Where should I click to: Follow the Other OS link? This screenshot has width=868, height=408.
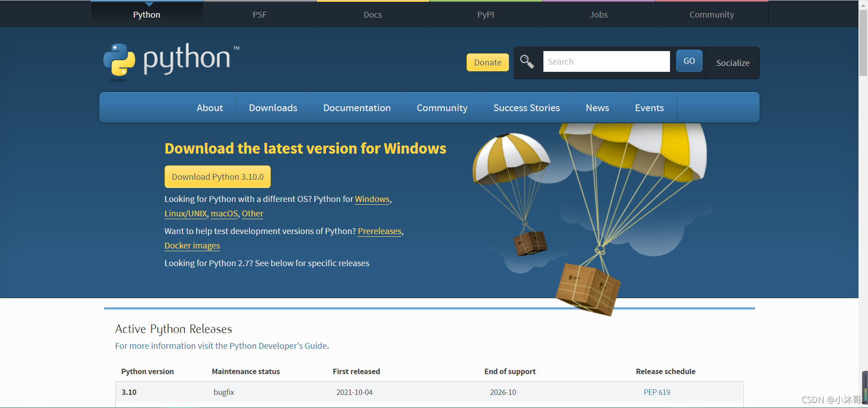(252, 214)
